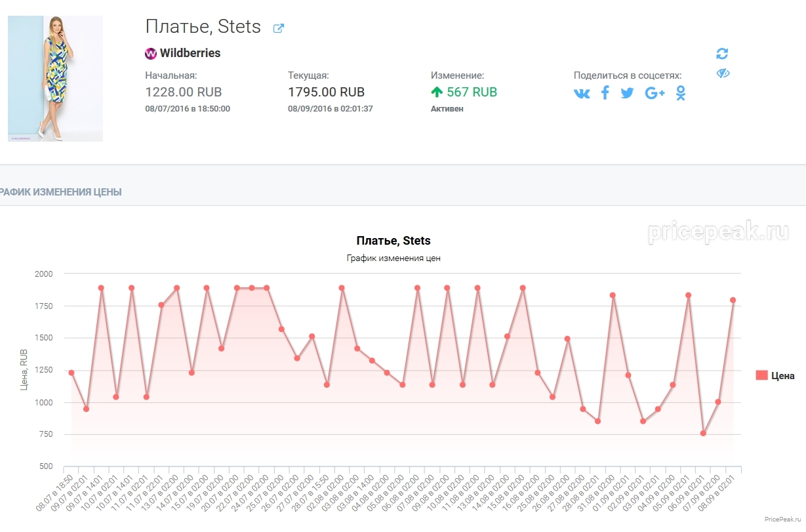Share via the Google+ icon
The height and width of the screenshot is (532, 806).
655,93
